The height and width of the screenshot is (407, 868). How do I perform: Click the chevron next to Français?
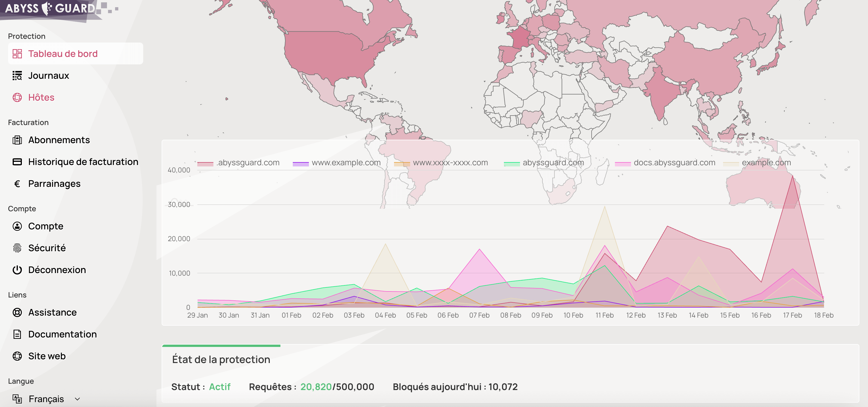point(77,399)
